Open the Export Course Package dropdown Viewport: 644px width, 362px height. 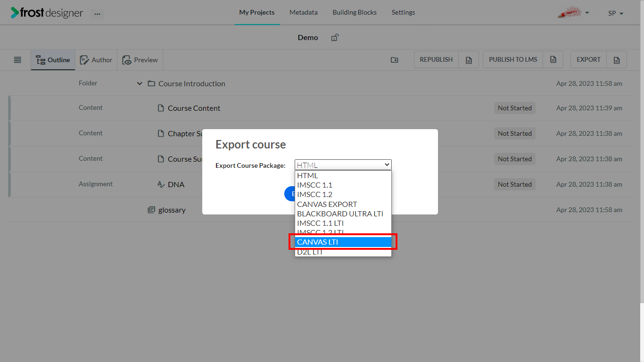tap(343, 165)
